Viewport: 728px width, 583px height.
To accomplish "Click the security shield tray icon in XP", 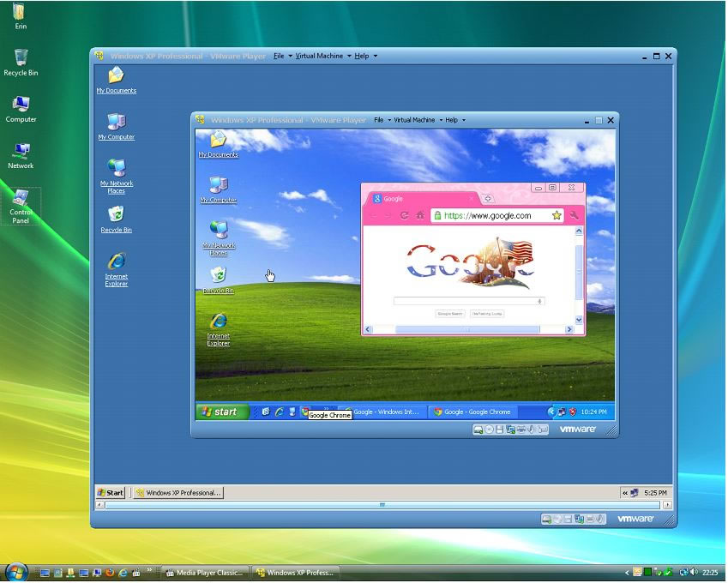I will tap(573, 412).
